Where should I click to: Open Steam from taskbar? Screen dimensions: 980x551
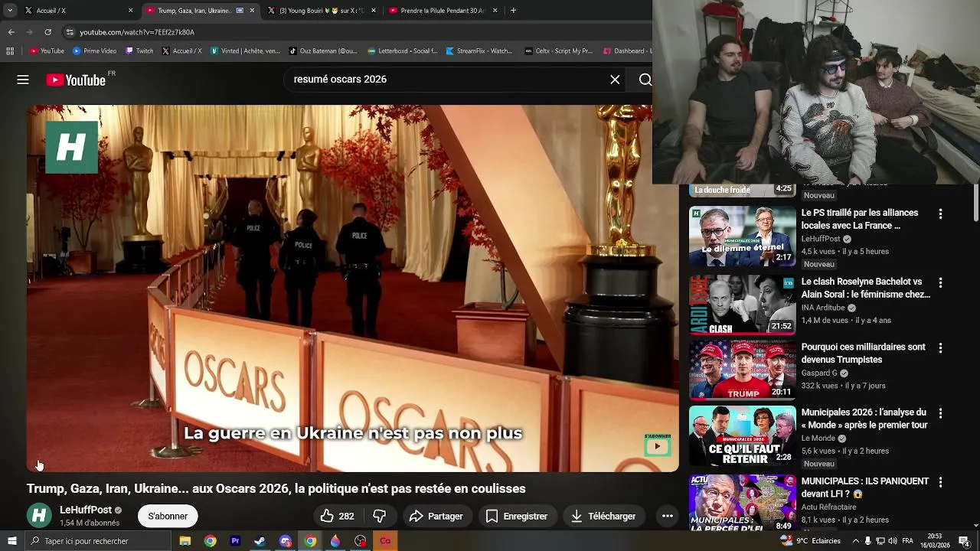260,541
